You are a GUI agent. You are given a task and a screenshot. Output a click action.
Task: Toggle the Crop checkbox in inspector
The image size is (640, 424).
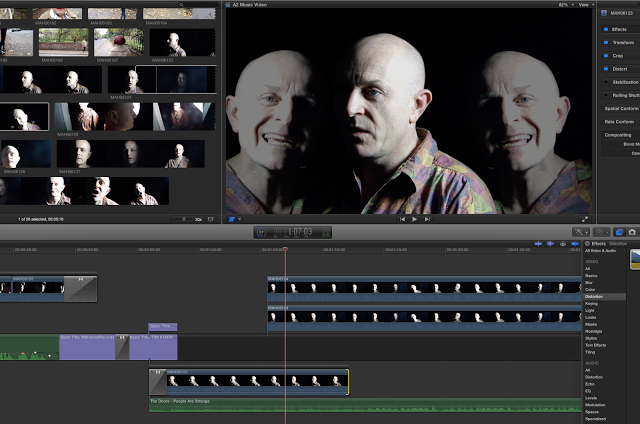606,55
